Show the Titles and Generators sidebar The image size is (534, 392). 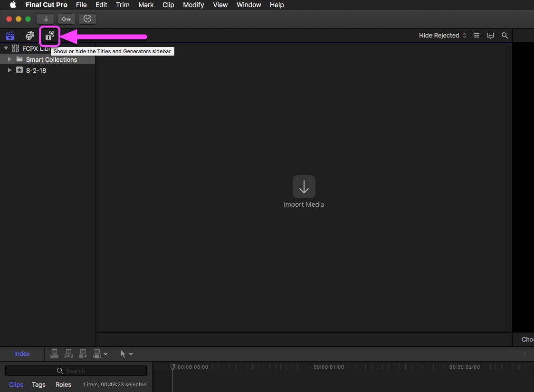click(49, 36)
